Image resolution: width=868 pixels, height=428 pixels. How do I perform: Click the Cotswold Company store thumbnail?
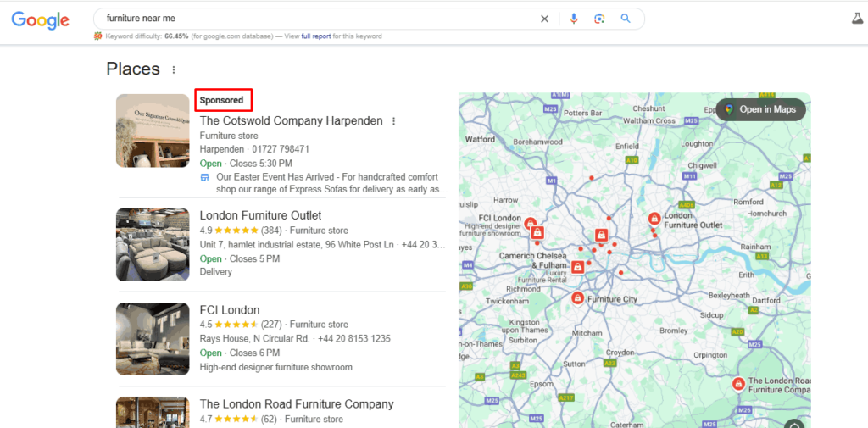click(153, 131)
